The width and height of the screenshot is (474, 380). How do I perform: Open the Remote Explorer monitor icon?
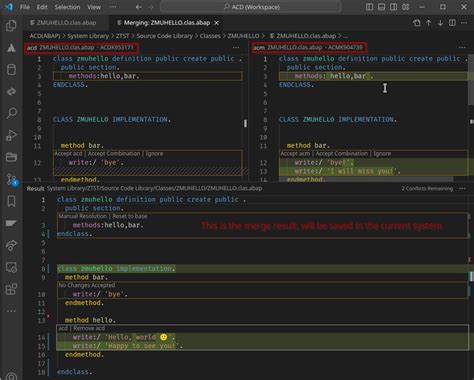pos(11,267)
